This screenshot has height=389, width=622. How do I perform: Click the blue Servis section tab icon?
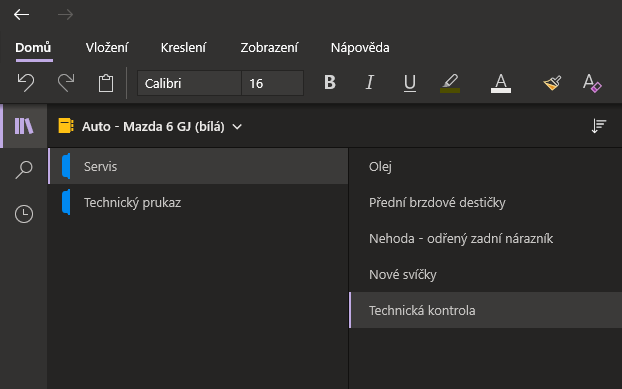click(66, 166)
